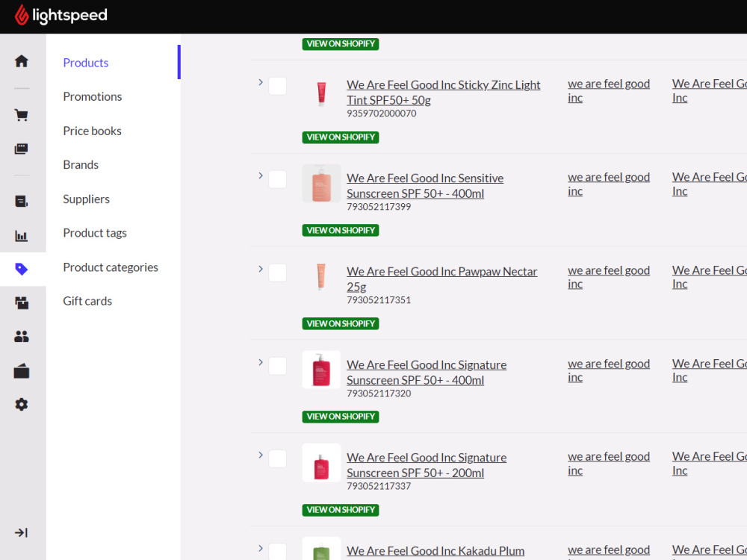Click View on Shopify under Sensitive Sunscreen
This screenshot has height=560, width=747.
pos(341,231)
